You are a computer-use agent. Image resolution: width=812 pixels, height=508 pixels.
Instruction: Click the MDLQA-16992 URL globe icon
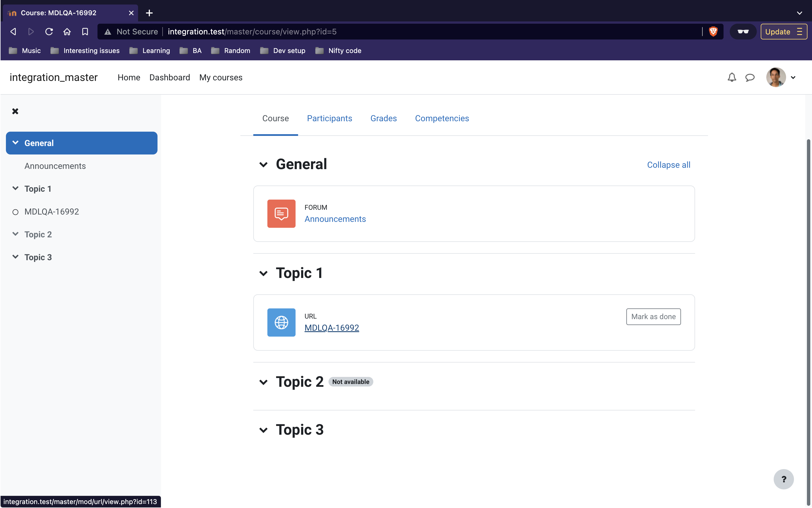281,323
